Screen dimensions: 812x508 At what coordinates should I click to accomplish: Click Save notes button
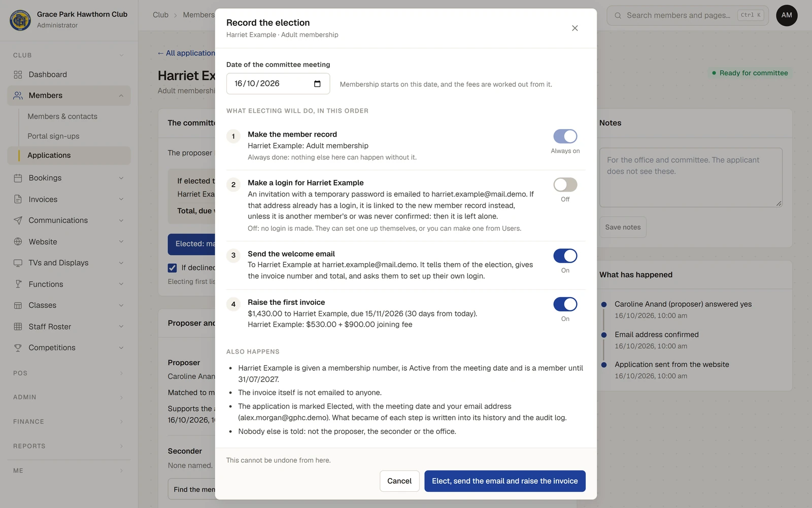623,227
